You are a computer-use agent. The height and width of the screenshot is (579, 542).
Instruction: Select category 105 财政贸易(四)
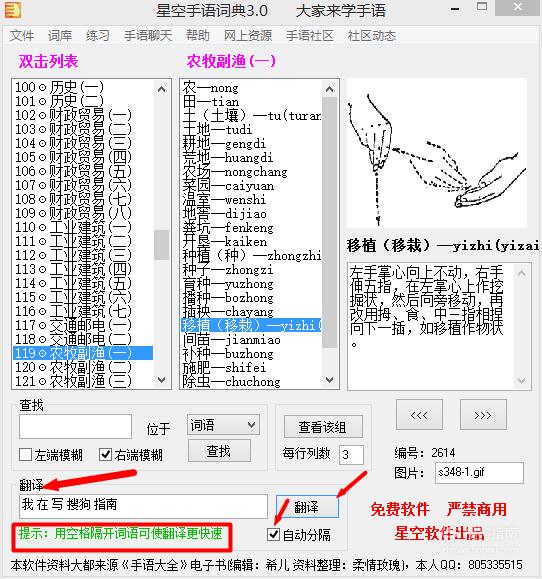coord(83,157)
